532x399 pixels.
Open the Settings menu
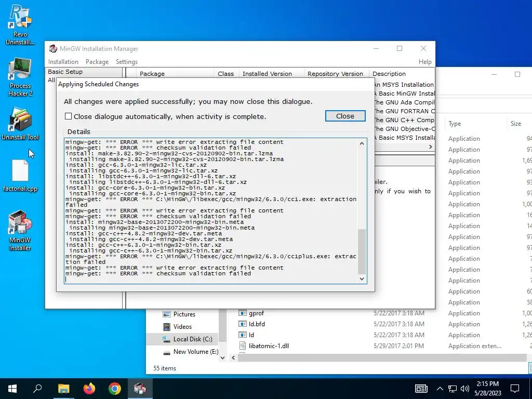coord(127,62)
